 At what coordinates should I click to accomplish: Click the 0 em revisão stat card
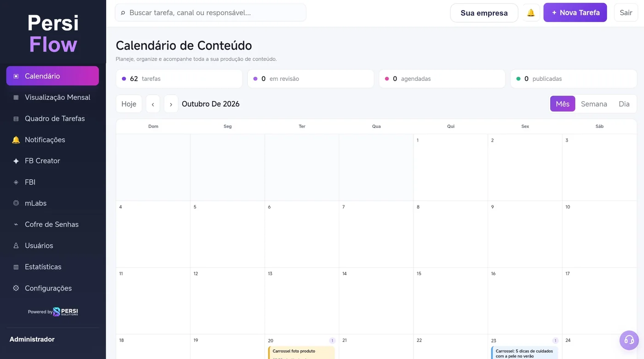coord(310,79)
